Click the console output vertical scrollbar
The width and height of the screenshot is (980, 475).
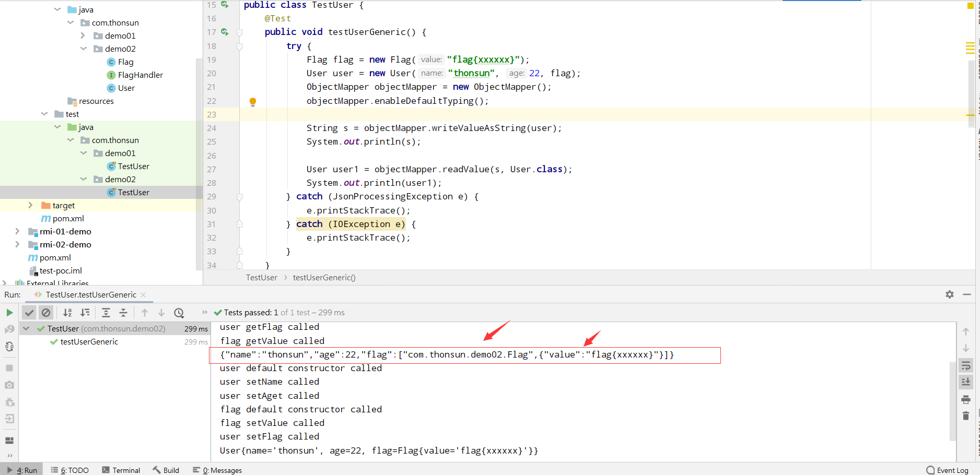(x=953, y=400)
